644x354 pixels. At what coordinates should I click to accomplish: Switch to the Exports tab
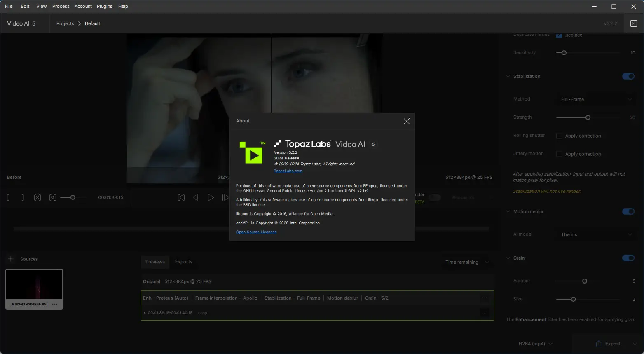click(x=183, y=262)
